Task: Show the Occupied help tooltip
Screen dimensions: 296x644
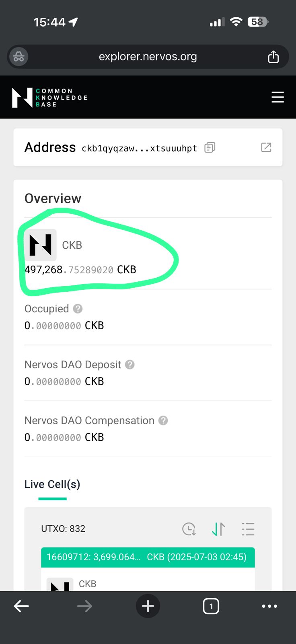Action: click(78, 309)
